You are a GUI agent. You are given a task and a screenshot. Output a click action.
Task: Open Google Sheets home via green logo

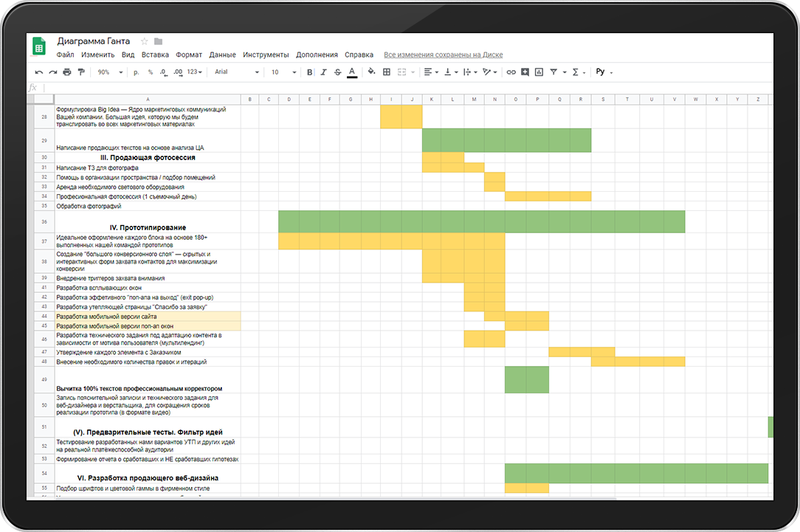[39, 46]
